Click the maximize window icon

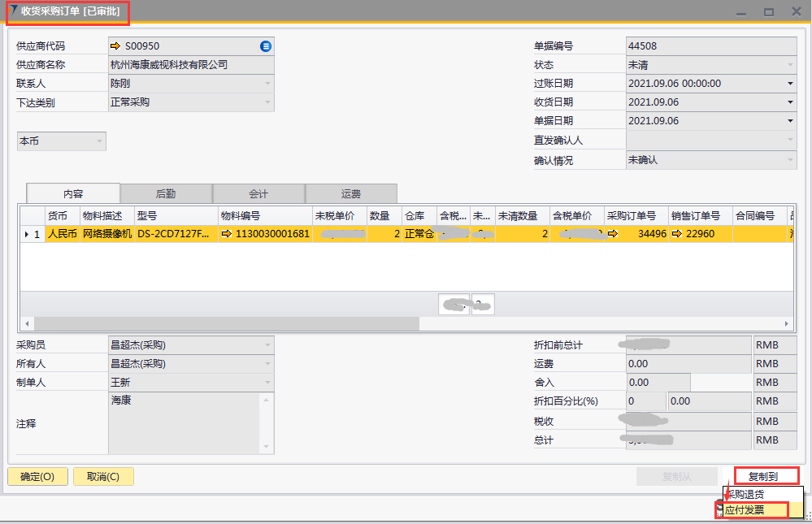point(768,12)
